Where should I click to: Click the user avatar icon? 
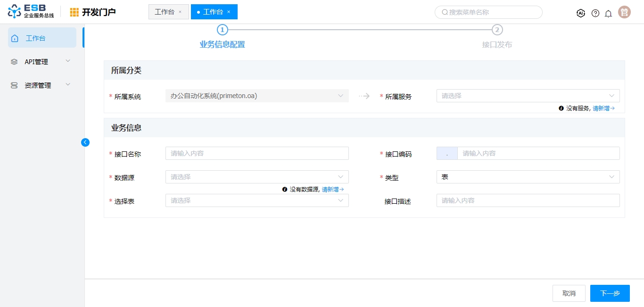625,13
